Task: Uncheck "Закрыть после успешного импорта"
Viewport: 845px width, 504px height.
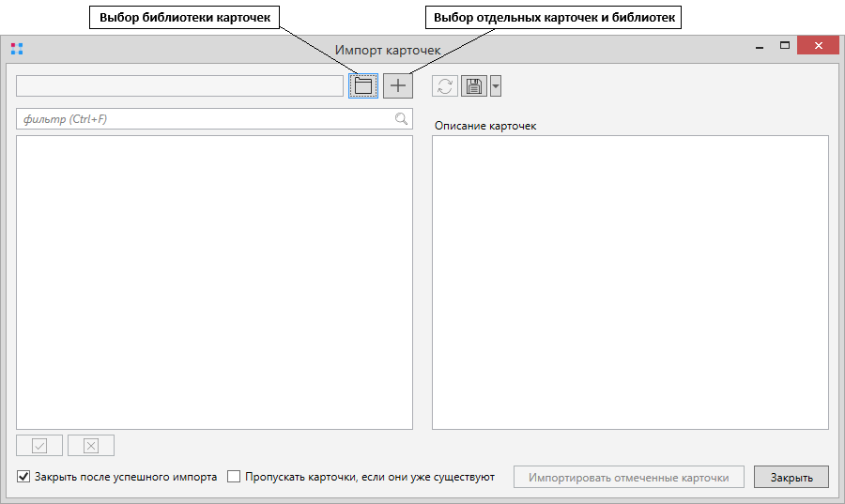Action: click(x=23, y=477)
